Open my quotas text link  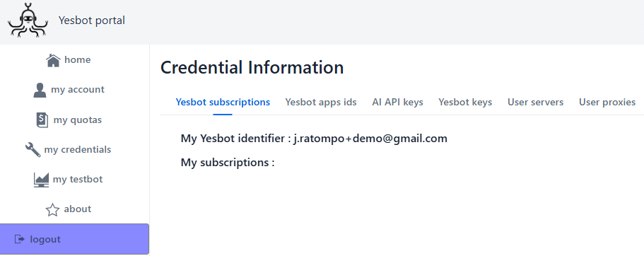pos(78,120)
